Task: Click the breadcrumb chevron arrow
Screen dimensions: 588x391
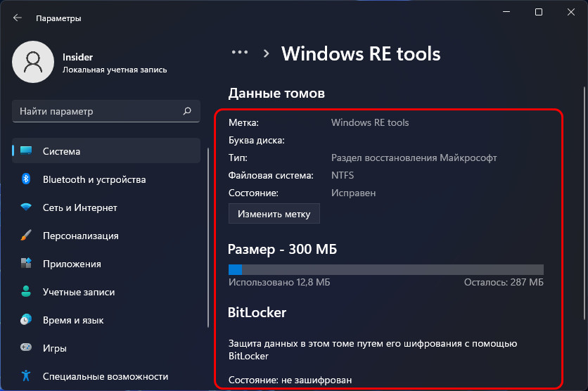Action: [x=267, y=53]
